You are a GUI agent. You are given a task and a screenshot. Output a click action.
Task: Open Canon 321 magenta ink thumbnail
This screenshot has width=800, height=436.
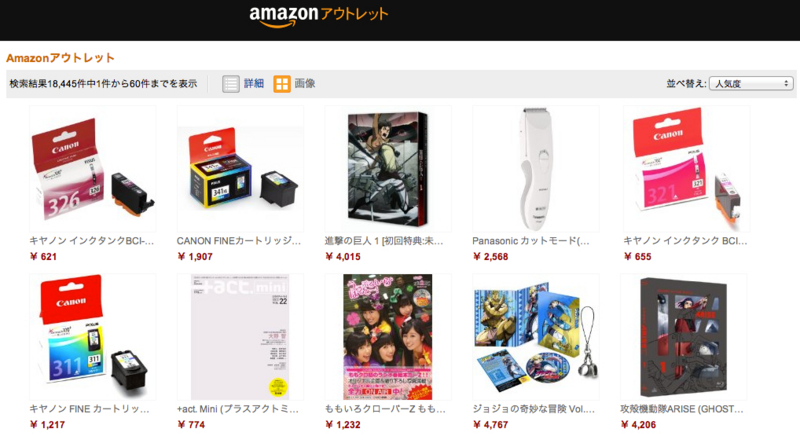pyautogui.click(x=686, y=169)
